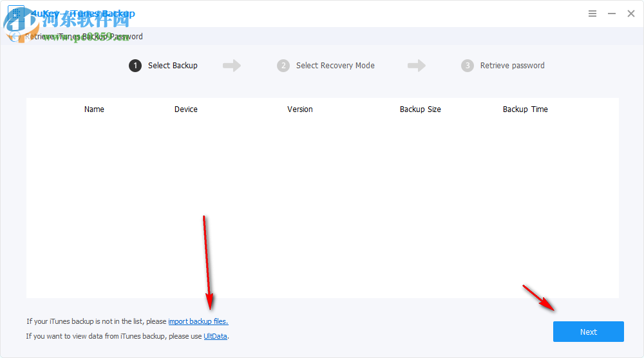The image size is (644, 358).
Task: Open the import backup files link
Action: pos(198,321)
